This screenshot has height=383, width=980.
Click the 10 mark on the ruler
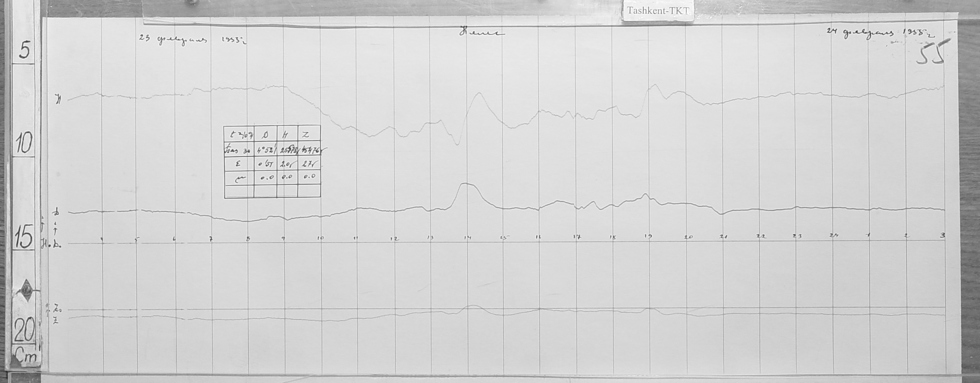click(24, 145)
